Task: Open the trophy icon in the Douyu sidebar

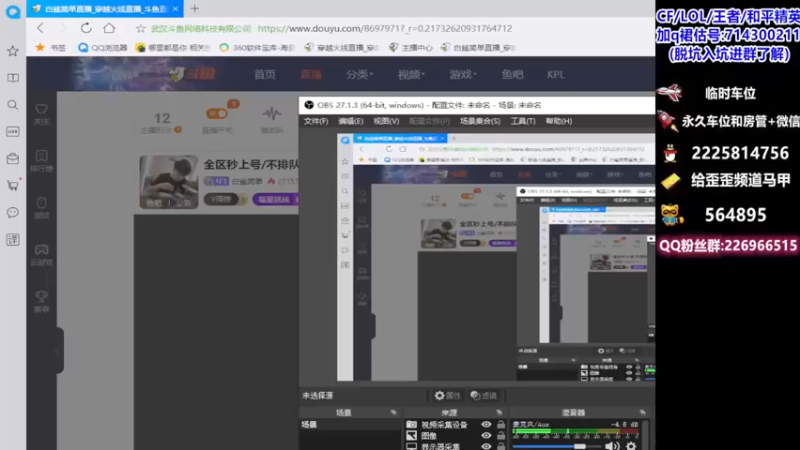Action: coord(41,296)
